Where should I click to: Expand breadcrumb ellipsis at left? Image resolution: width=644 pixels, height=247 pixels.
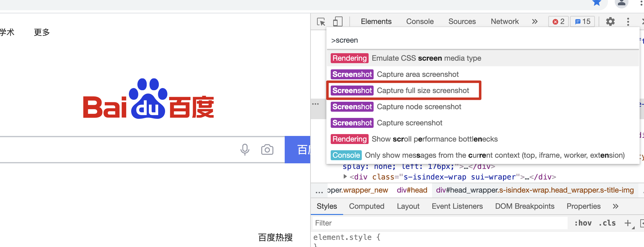tap(319, 191)
